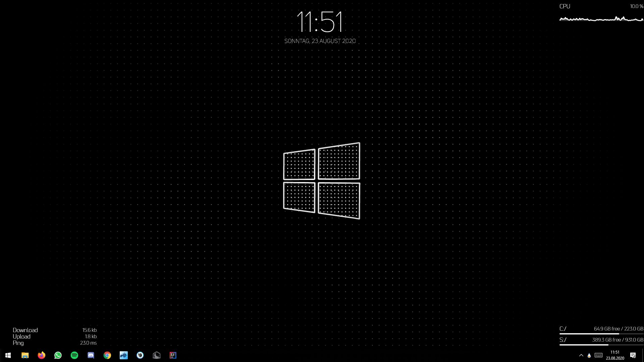644x362 pixels.
Task: Launch Firefox from the taskbar
Action: pos(41,355)
